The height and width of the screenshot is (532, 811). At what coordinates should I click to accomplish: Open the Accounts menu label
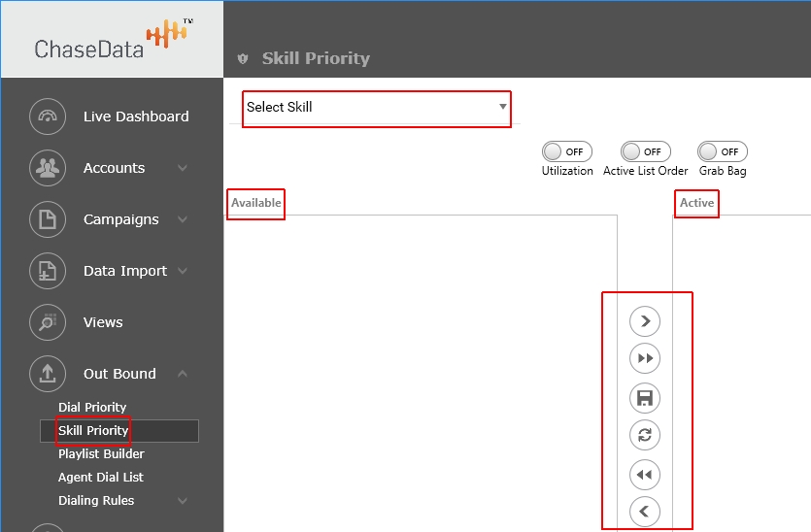tap(114, 168)
